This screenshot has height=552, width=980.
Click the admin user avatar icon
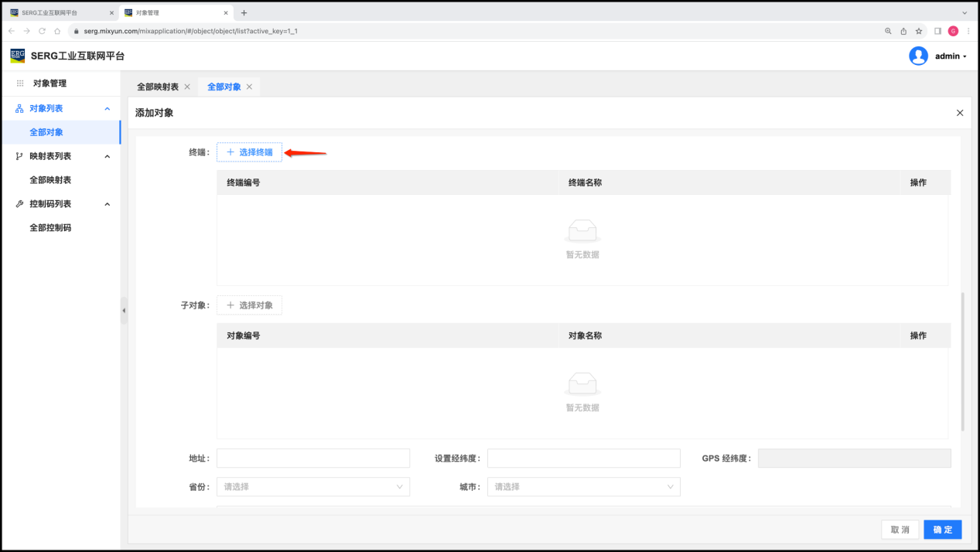point(918,56)
